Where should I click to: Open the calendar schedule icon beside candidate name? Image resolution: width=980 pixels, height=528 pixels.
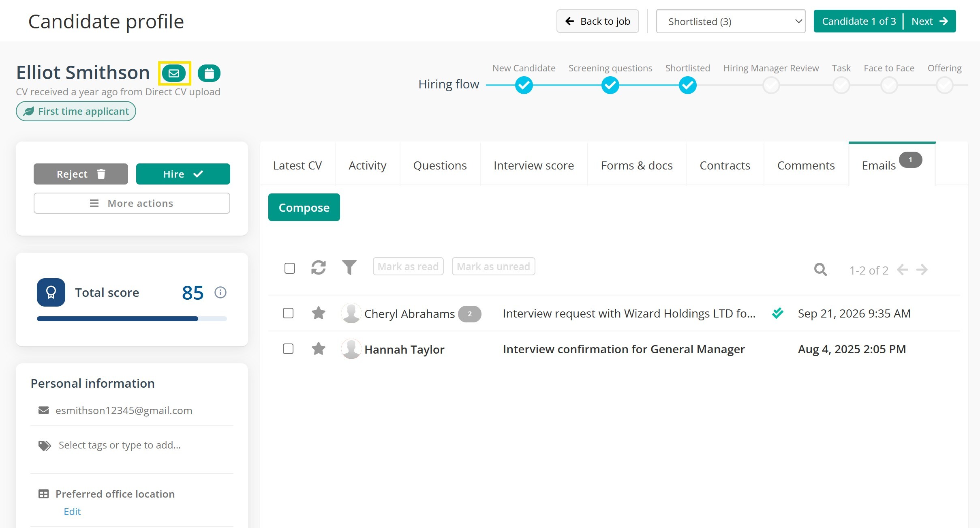(209, 73)
